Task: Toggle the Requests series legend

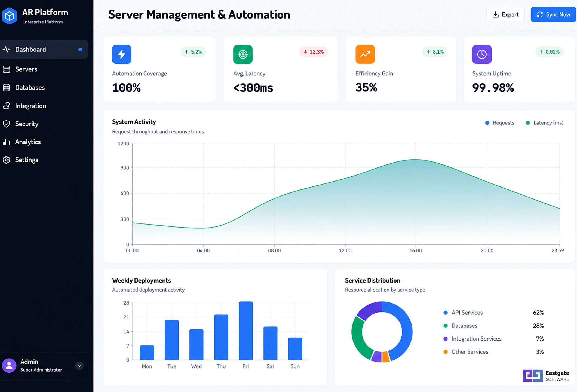Action: click(x=500, y=123)
